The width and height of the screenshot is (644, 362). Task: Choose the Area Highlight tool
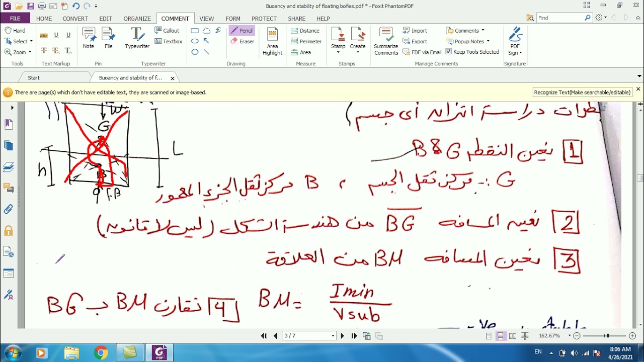[x=272, y=41]
